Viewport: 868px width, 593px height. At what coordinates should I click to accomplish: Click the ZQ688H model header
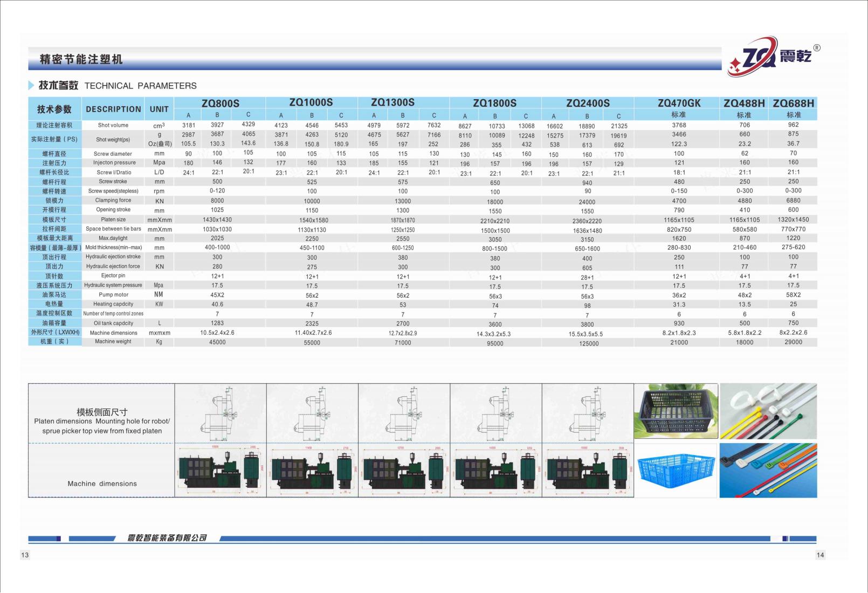point(793,104)
